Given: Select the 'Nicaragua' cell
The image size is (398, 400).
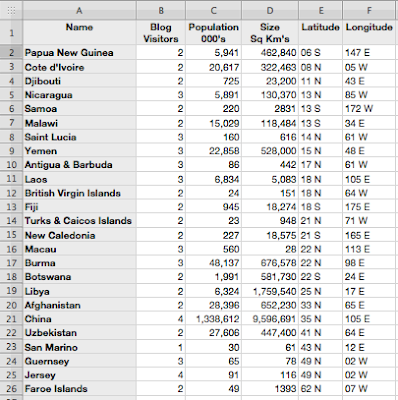Looking at the screenshot, I should coord(79,95).
